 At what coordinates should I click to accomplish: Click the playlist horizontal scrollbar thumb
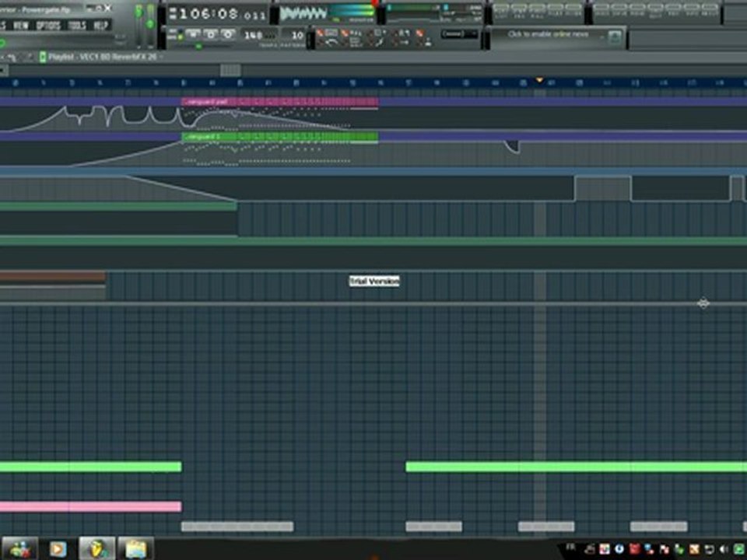click(230, 71)
